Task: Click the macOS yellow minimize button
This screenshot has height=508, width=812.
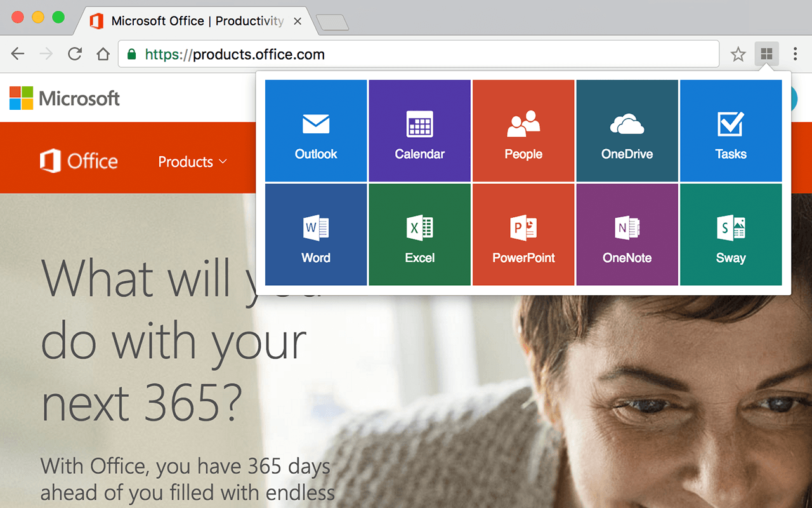Action: pos(38,17)
